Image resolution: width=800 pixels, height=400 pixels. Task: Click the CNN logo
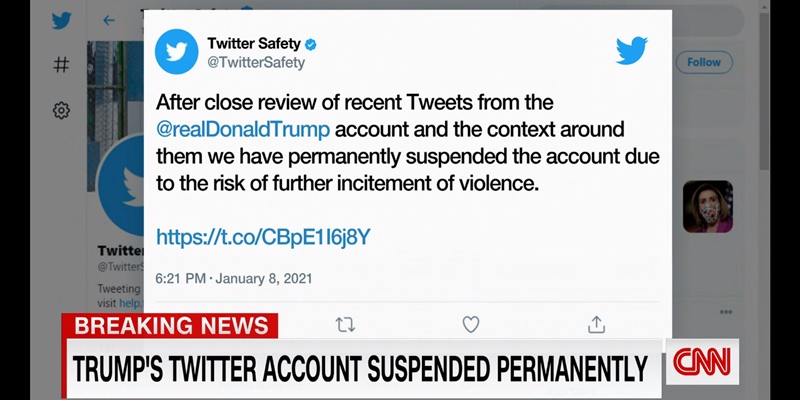[702, 362]
